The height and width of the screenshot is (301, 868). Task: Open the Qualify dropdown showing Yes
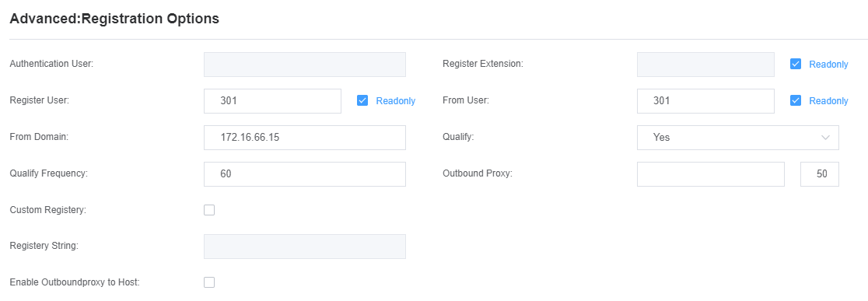[737, 137]
